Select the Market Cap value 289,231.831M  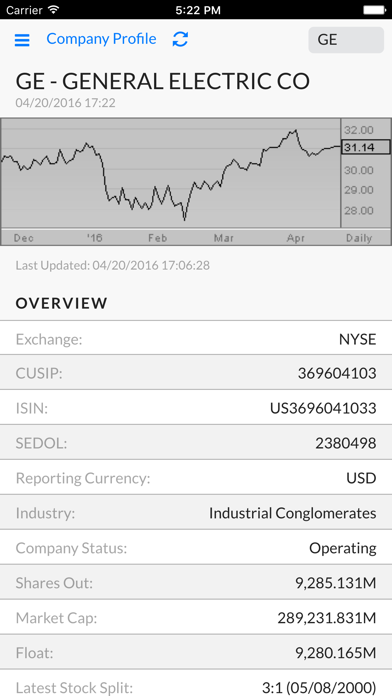(327, 618)
